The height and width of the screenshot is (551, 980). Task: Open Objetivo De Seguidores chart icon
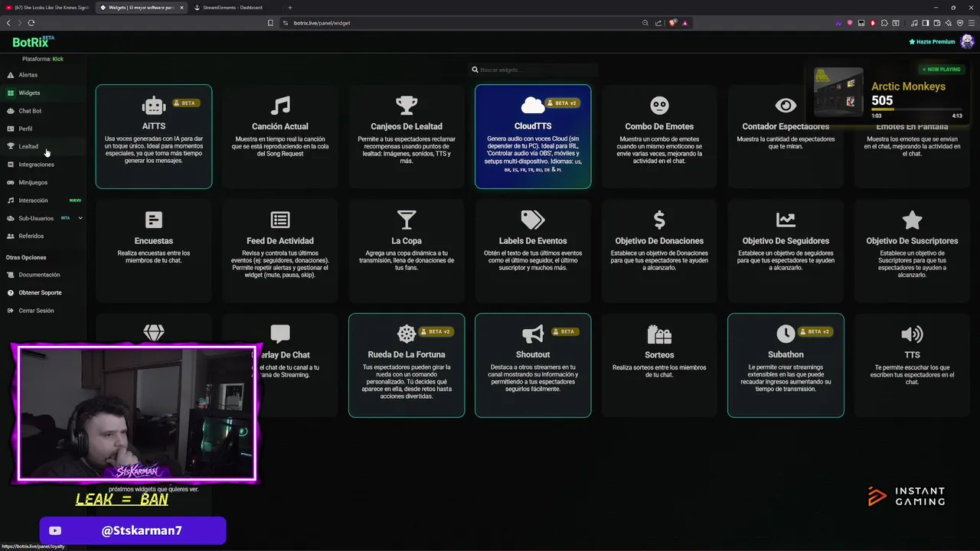point(786,220)
